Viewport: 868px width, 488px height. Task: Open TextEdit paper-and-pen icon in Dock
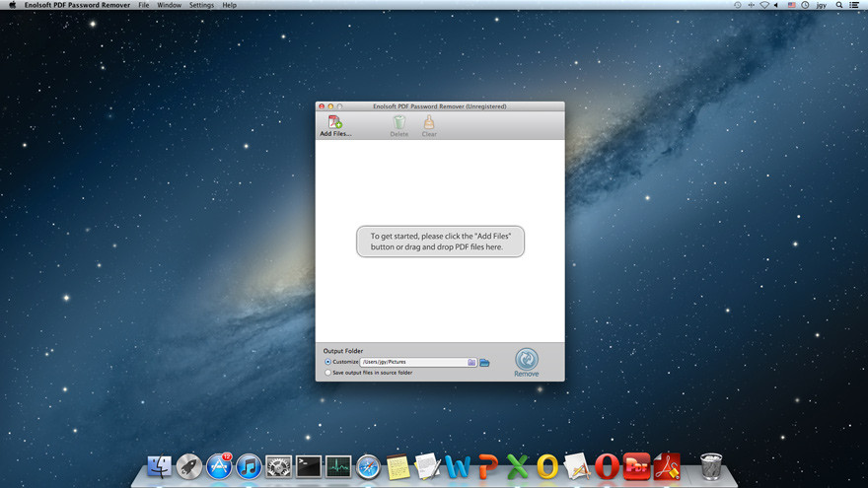tap(427, 466)
